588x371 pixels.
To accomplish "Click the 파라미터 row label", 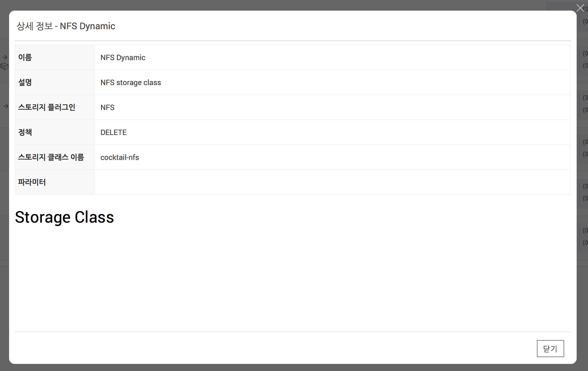I will [32, 182].
